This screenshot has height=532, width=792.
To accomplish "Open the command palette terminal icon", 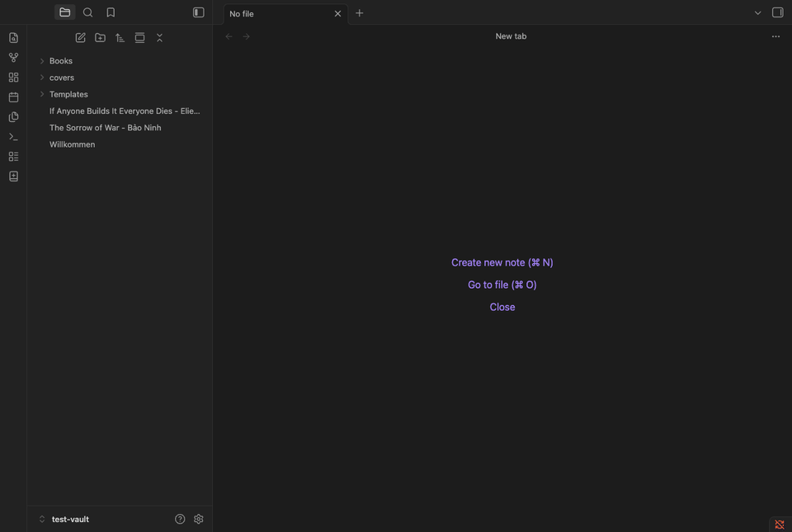I will 14,137.
